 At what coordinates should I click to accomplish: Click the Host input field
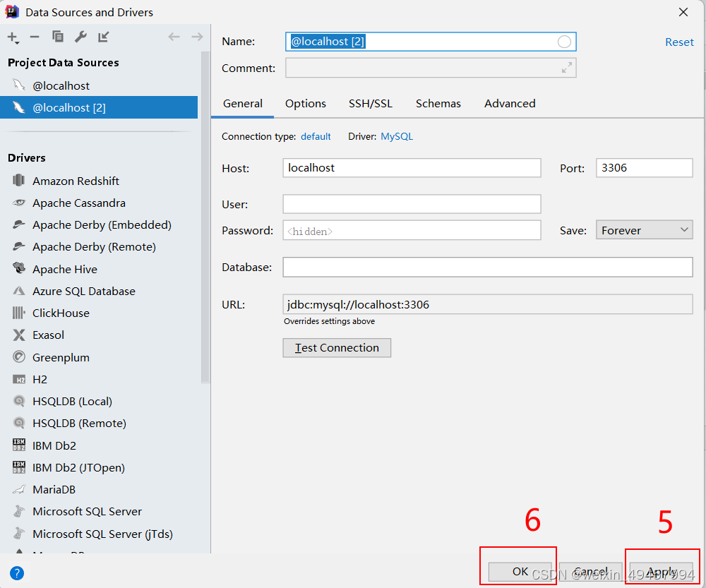(412, 168)
